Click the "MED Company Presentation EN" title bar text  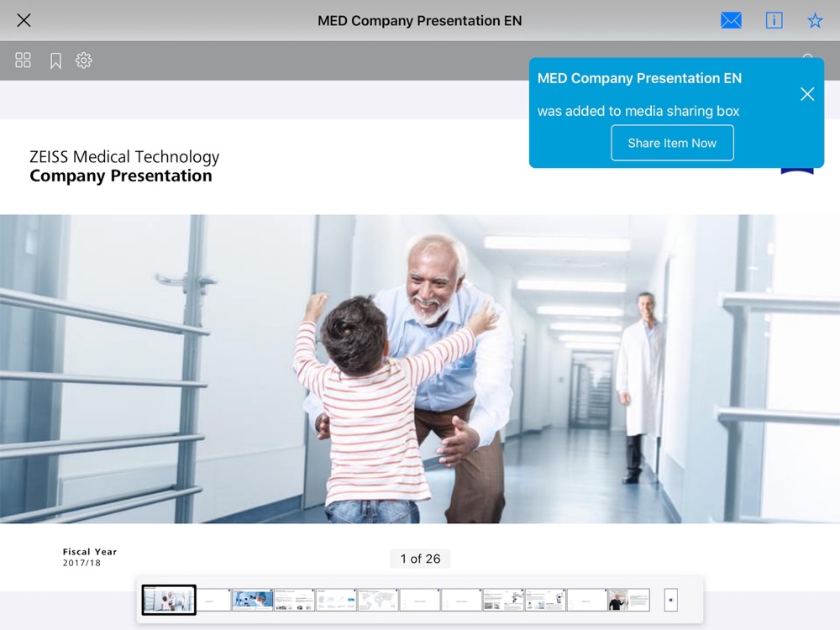pos(419,20)
